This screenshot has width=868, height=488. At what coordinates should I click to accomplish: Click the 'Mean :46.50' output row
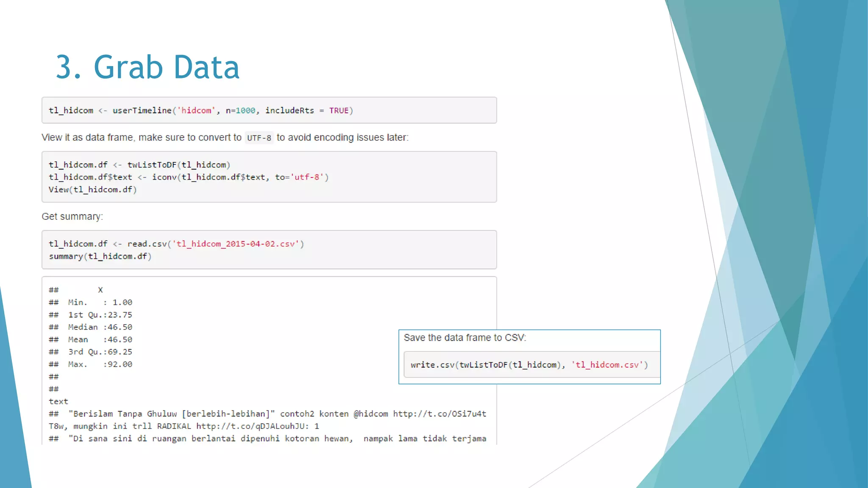pos(91,339)
